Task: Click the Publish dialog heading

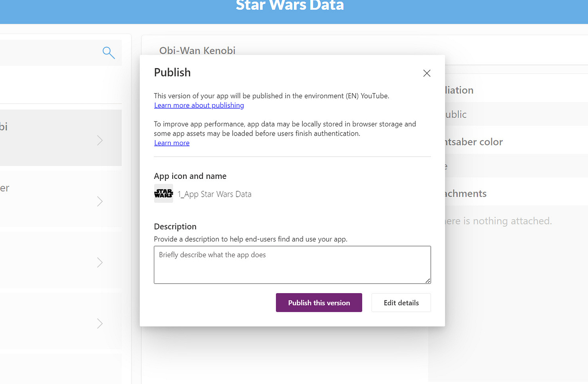Action: (x=172, y=72)
